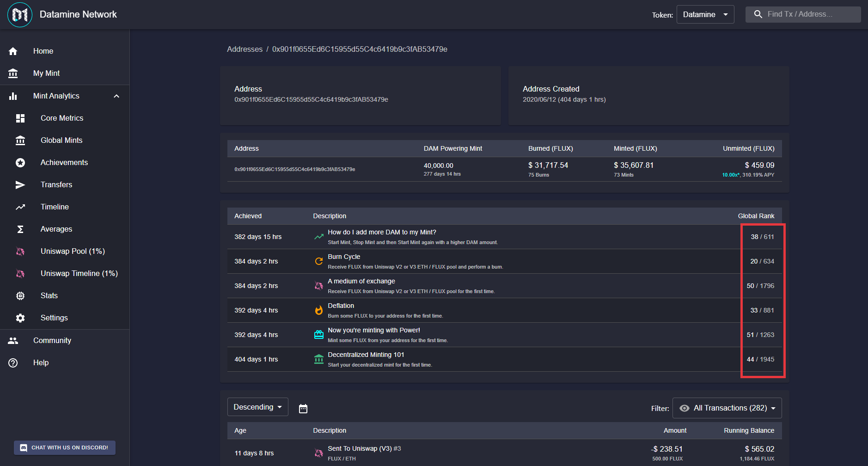Viewport: 868px width, 466px height.
Task: Click the 40,000.00 DAM powering mint value
Action: (x=438, y=166)
